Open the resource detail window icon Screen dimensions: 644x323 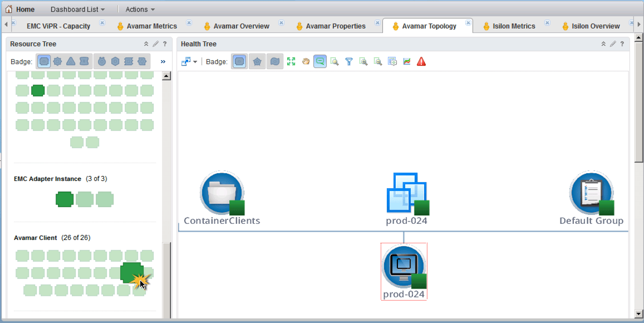point(392,62)
